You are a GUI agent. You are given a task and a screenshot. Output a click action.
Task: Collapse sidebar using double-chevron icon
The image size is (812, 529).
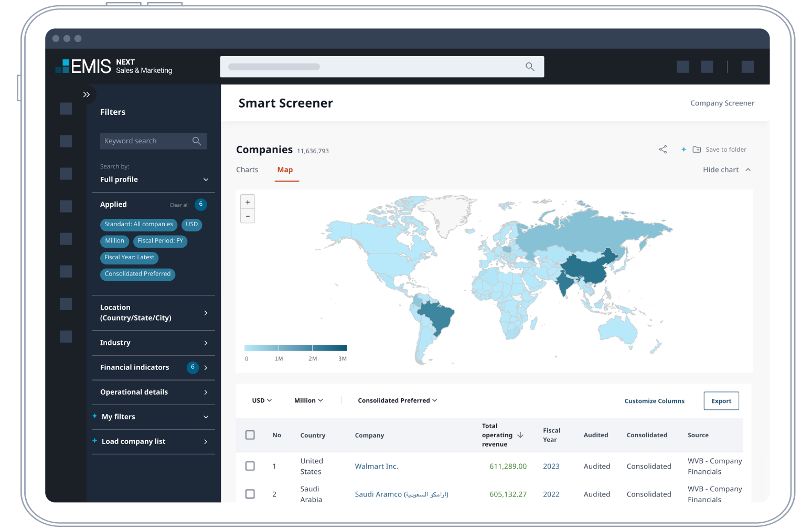[87, 94]
